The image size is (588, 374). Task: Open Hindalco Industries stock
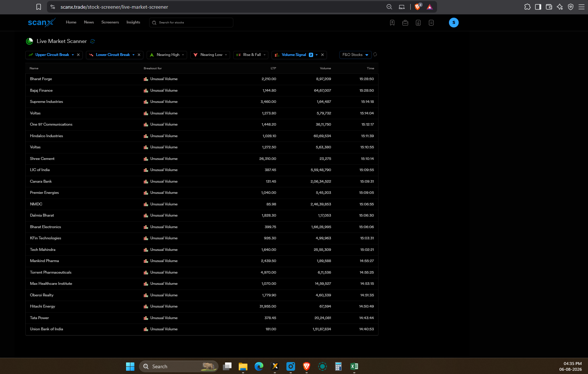47,136
